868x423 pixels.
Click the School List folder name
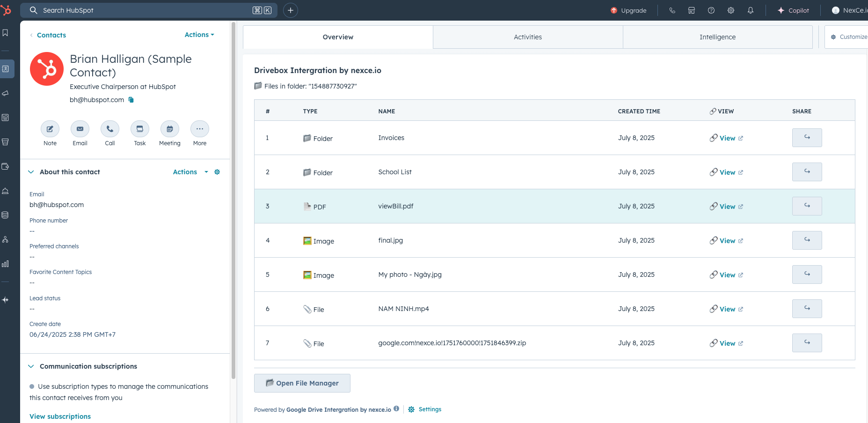click(x=395, y=172)
